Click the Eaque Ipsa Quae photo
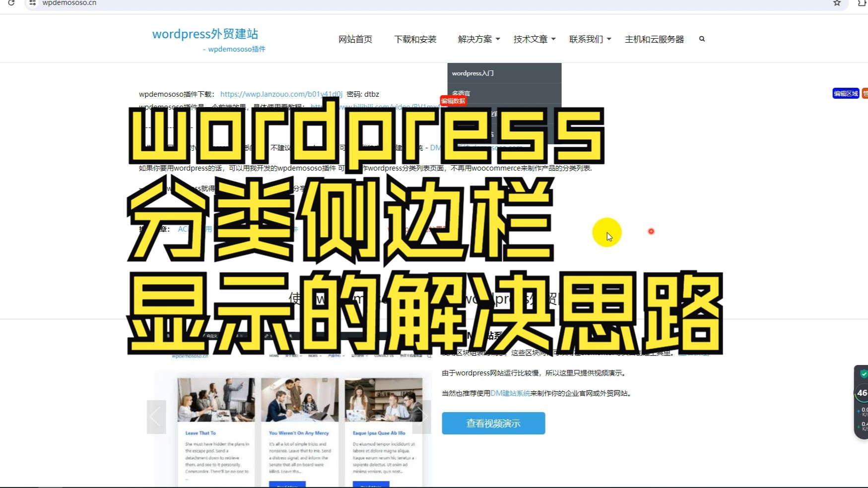 point(384,400)
